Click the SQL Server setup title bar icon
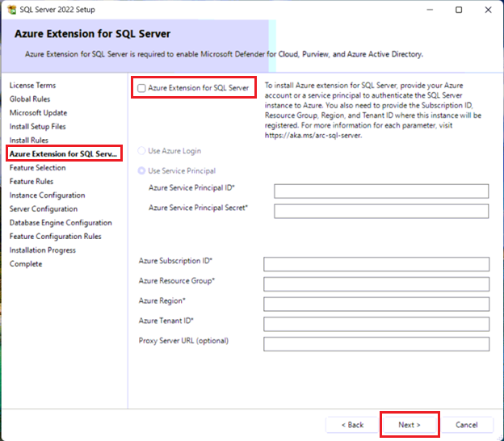The image size is (504, 441). (x=12, y=10)
